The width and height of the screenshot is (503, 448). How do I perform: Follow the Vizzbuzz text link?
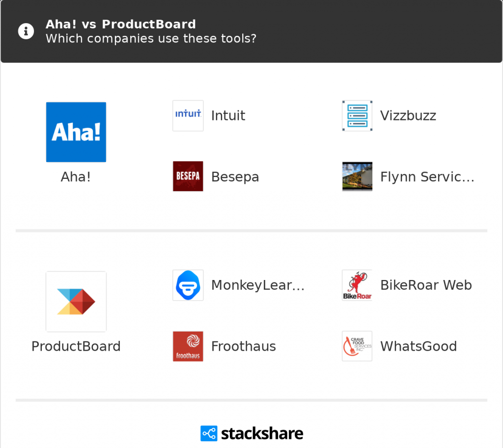[408, 116]
